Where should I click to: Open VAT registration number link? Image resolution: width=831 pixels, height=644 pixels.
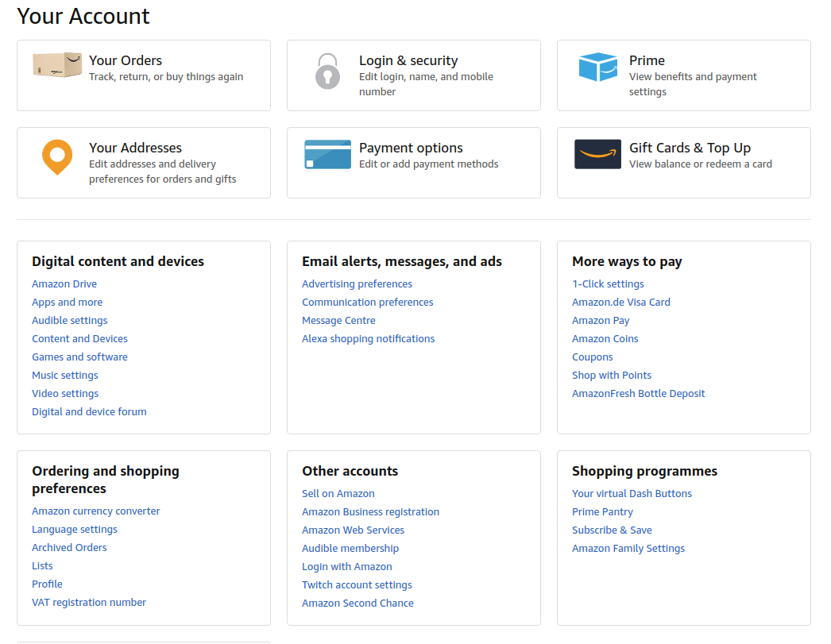coord(89,603)
